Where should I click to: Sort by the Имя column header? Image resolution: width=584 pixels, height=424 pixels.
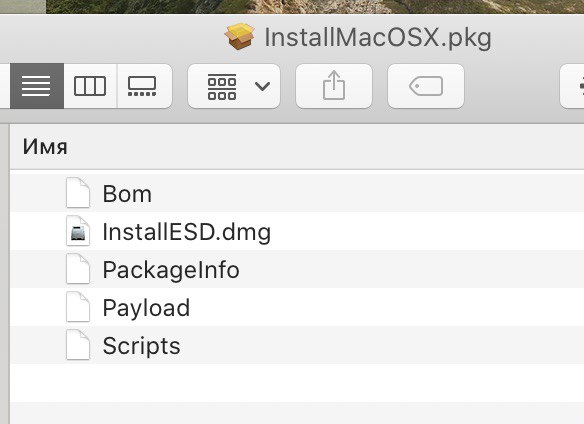tap(45, 146)
